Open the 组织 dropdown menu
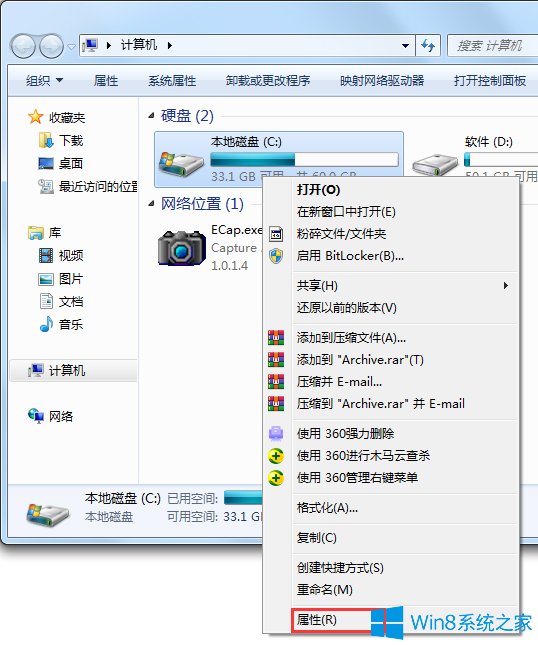Viewport: 538px width, 645px height. (x=44, y=80)
